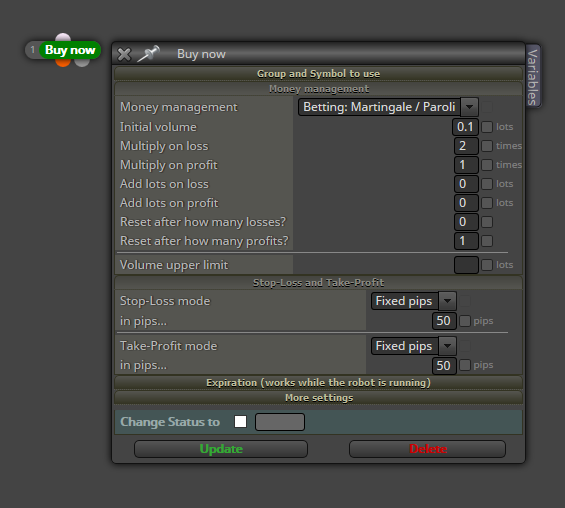Image resolution: width=565 pixels, height=508 pixels.
Task: Enable the Add lots on profit checkbox
Action: [487, 203]
